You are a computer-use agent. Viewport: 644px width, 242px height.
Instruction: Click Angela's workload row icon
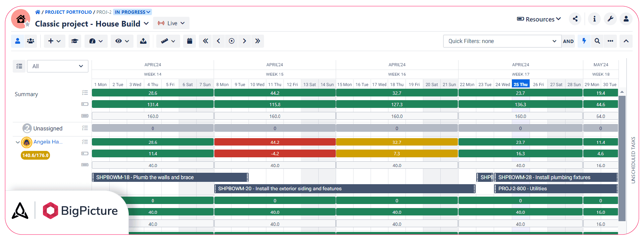click(85, 142)
